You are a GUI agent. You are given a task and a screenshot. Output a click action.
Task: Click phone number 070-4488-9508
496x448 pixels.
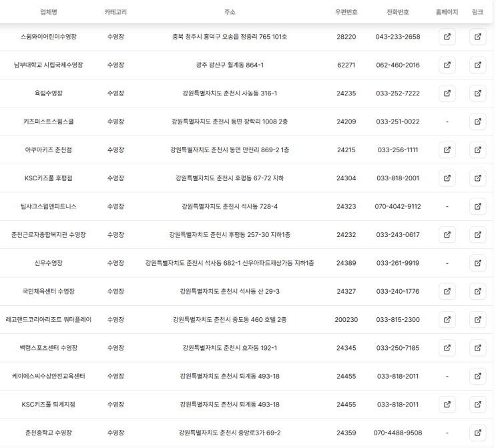[x=398, y=433]
